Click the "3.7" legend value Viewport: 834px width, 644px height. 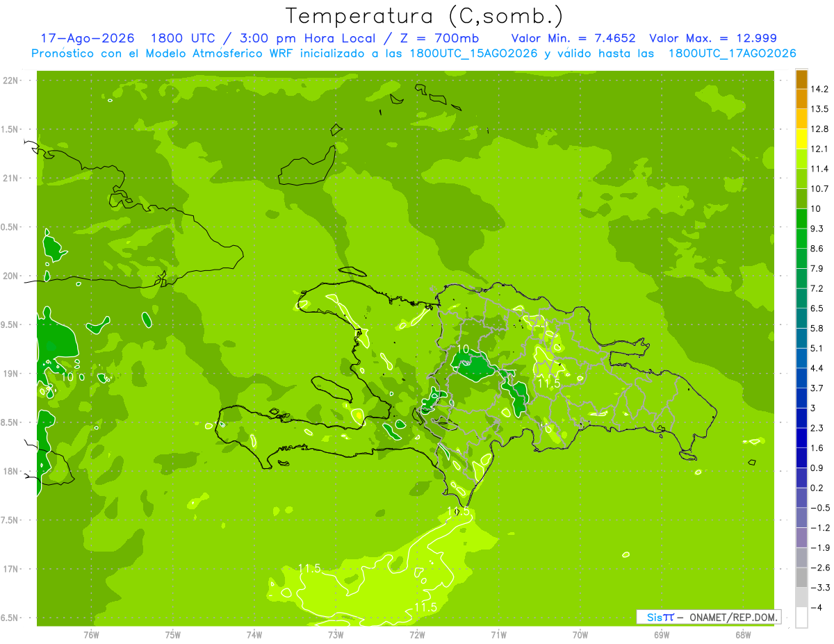tap(818, 388)
